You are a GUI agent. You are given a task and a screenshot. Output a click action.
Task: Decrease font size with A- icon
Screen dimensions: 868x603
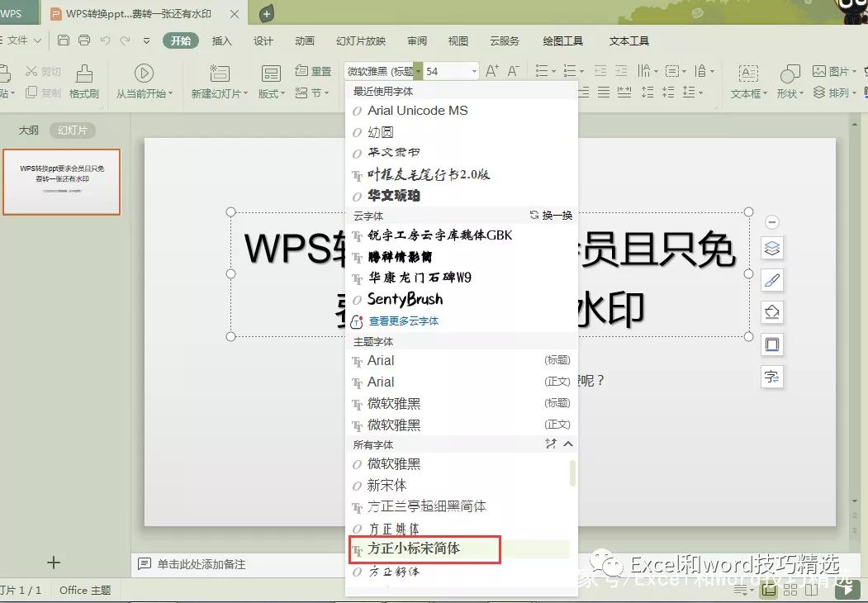514,71
